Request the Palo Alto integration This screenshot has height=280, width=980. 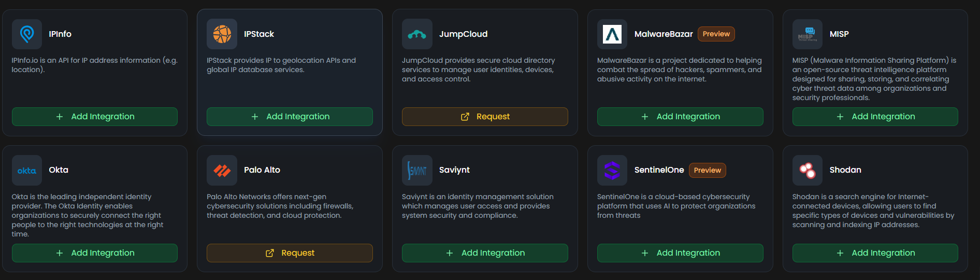[290, 253]
